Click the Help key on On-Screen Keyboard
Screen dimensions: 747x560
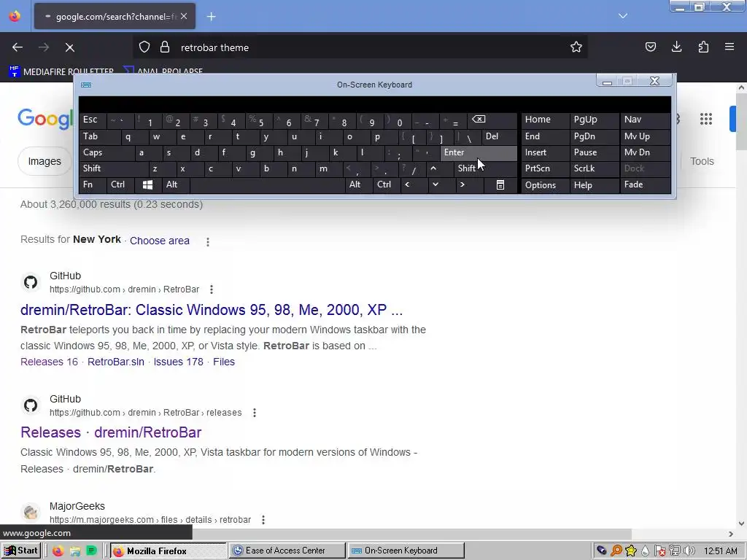594,185
